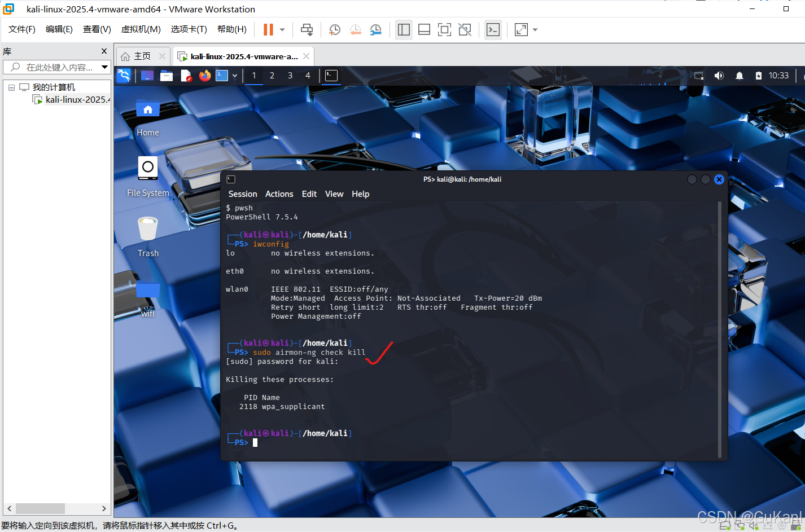The width and height of the screenshot is (805, 532).
Task: Revert to the previous snapshot
Action: coord(355,29)
